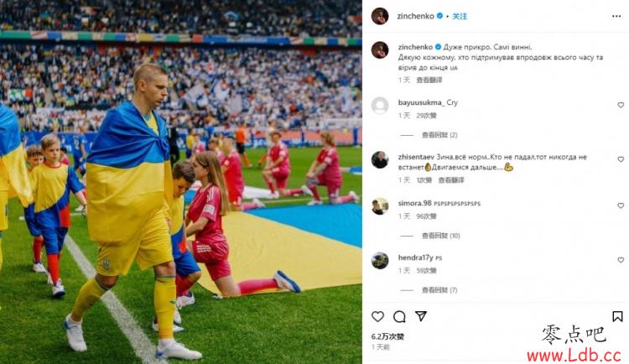Open zinchenko profile picture in header
629x364 pixels.
379,16
